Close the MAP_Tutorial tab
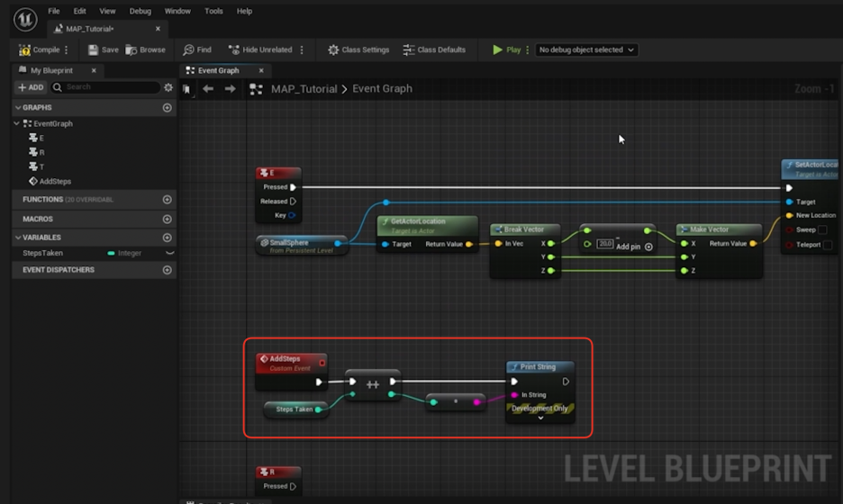 (x=158, y=29)
